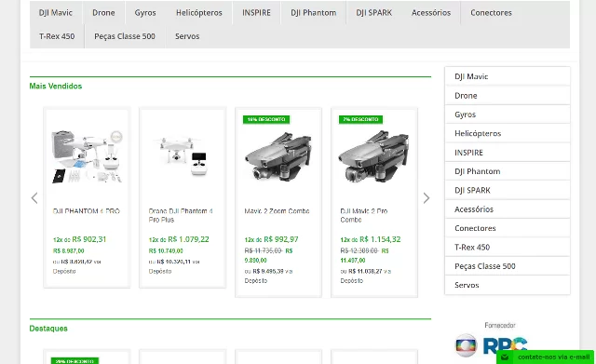596x364 pixels.
Task: Select DJI Phantom in the sidebar list
Action: pyautogui.click(x=508, y=171)
